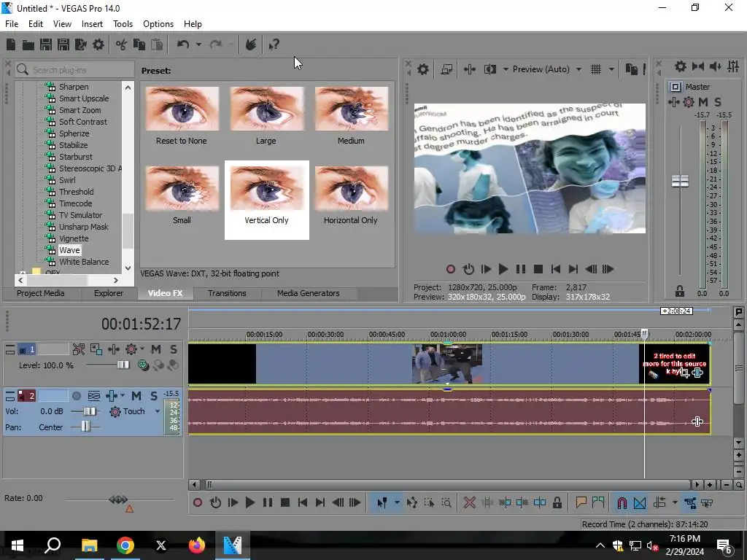This screenshot has height=560, width=747.
Task: Mute audio track 2 with M button
Action: point(136,396)
